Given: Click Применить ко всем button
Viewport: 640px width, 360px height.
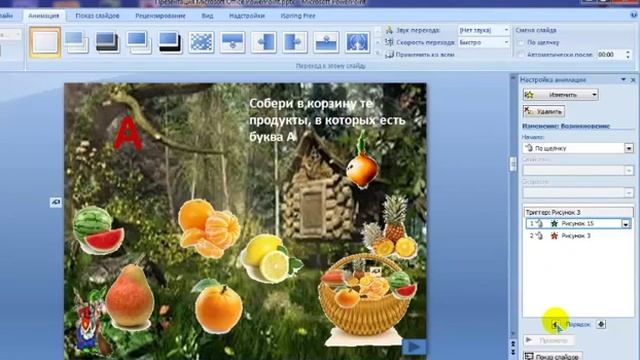Looking at the screenshot, I should (420, 54).
